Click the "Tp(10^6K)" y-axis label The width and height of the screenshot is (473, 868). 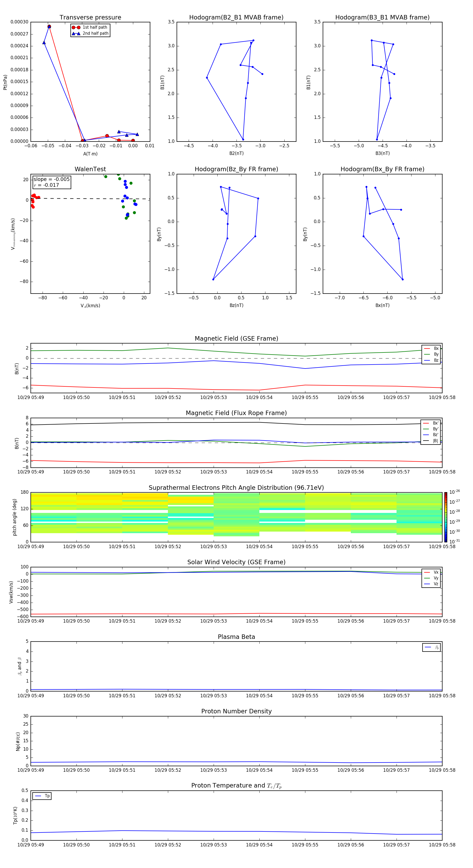point(15,815)
